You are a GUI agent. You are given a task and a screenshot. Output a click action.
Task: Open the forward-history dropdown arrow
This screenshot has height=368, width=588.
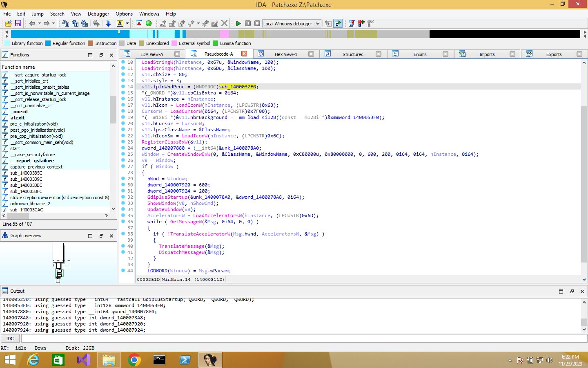(x=53, y=23)
